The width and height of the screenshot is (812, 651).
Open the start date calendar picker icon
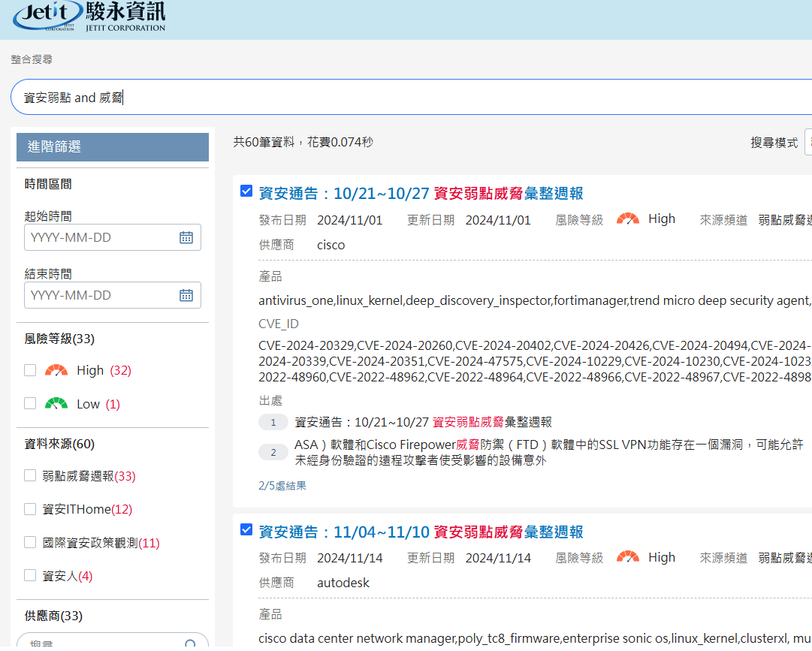tap(186, 237)
